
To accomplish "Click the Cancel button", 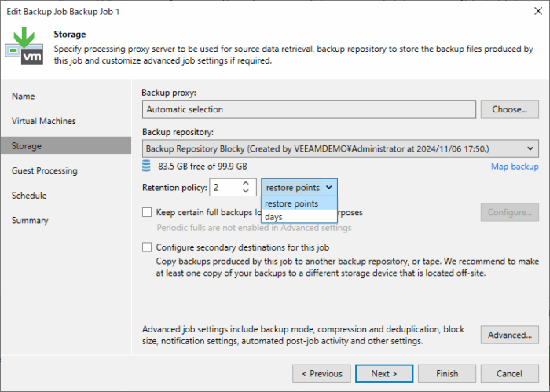I will click(x=509, y=373).
